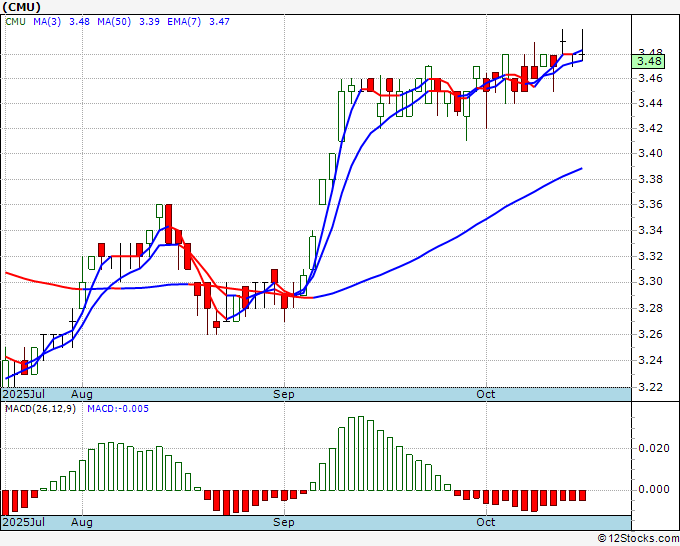Screen dimensions: 680x546
Task: Click 2025Jul on the price chart date axis
Action: 24,394
